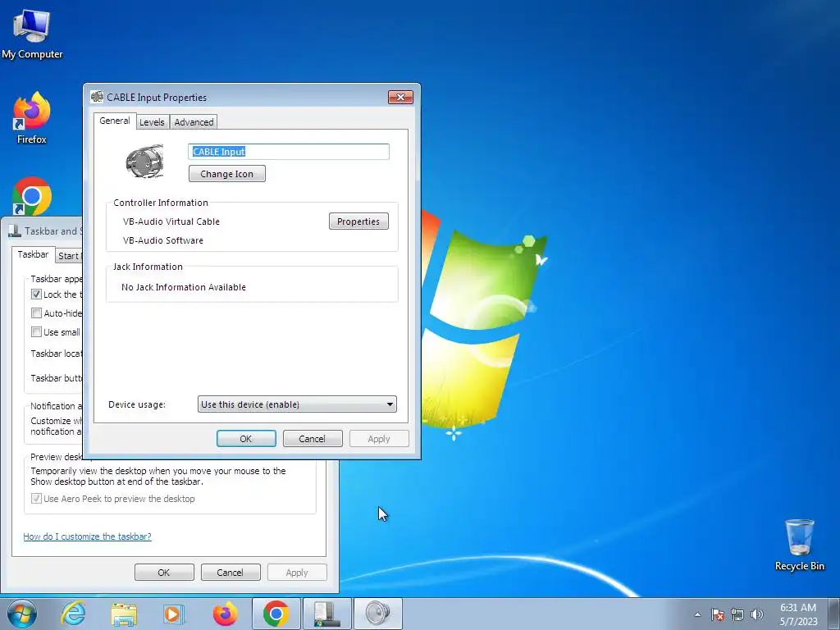The height and width of the screenshot is (630, 840).
Task: Enable Auto-hide the taskbar checkbox
Action: pos(36,313)
